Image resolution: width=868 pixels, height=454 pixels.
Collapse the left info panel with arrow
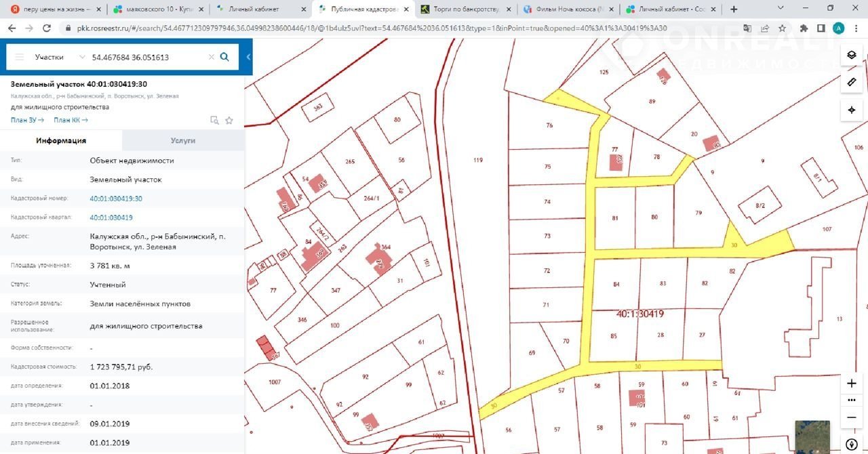coord(248,58)
